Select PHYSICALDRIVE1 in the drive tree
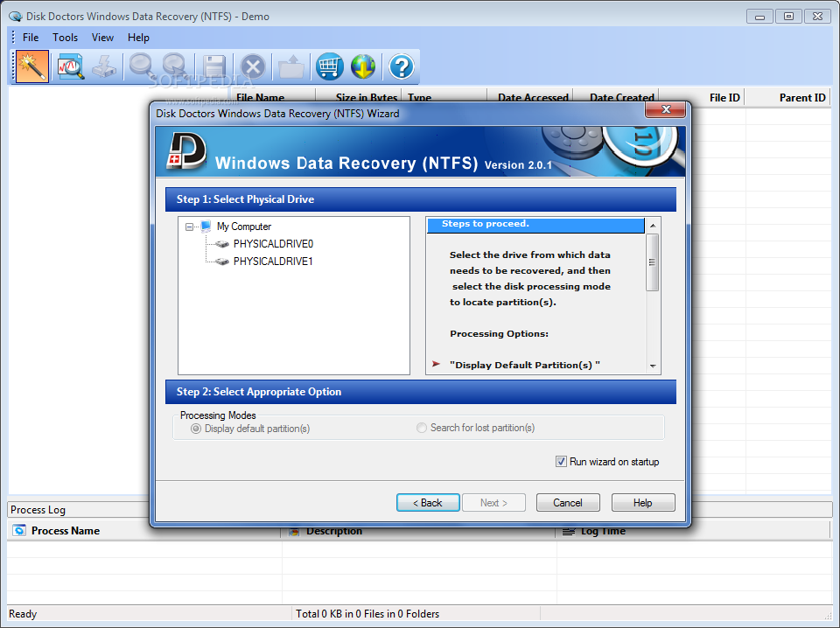This screenshot has width=840, height=628. (x=273, y=262)
